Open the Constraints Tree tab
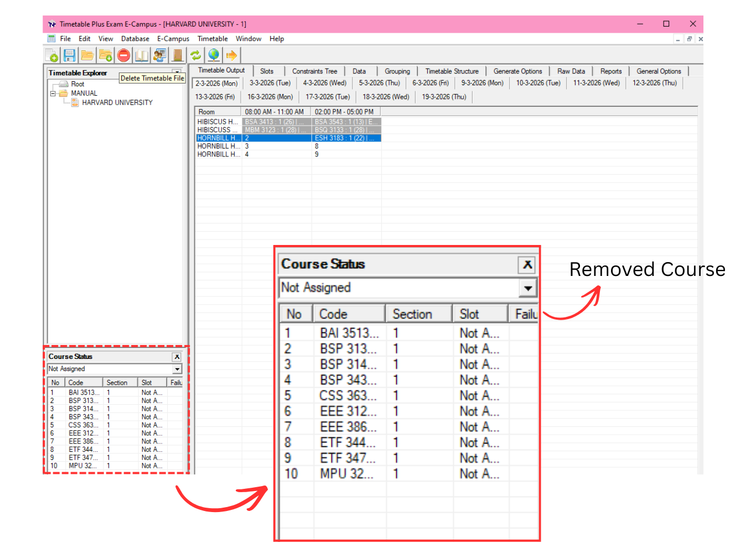756x548 pixels. (314, 71)
